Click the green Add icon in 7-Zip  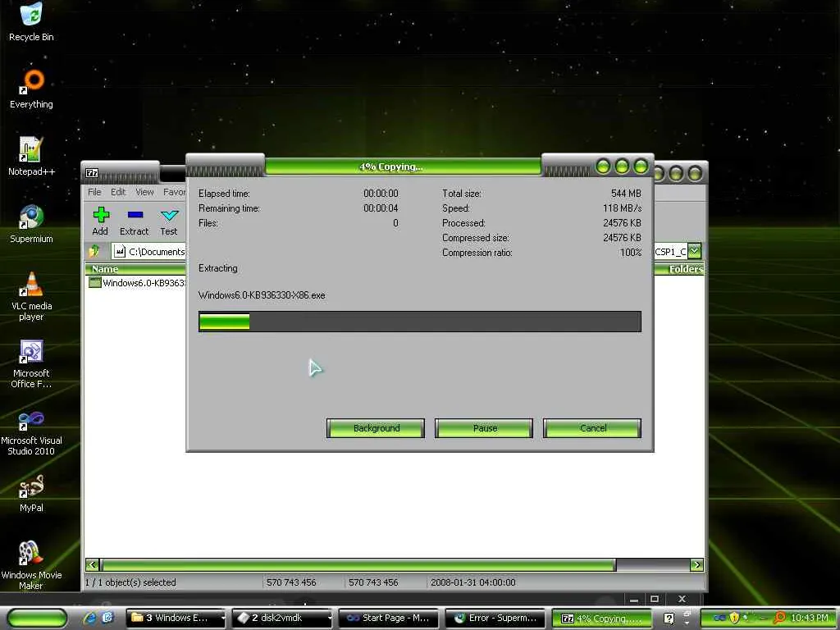click(101, 216)
